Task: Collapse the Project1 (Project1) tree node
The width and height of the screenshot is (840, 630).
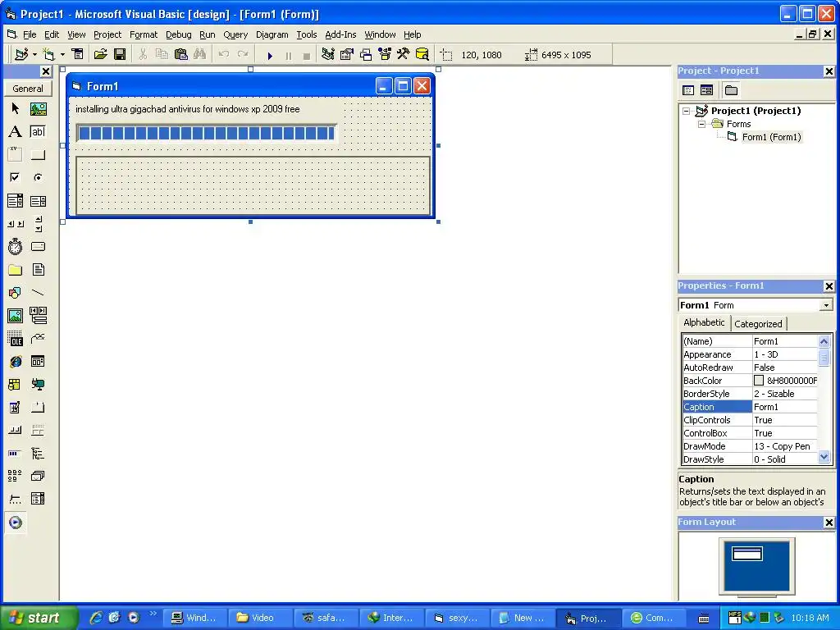Action: coord(687,111)
